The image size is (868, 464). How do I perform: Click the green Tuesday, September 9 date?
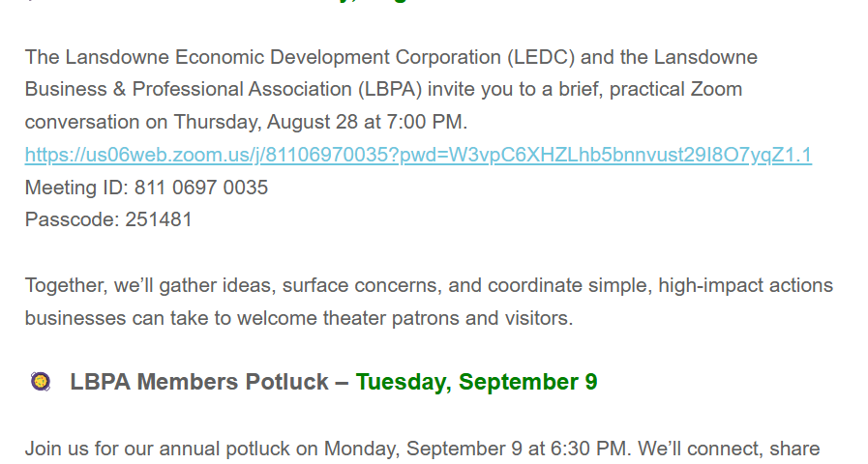click(x=476, y=382)
